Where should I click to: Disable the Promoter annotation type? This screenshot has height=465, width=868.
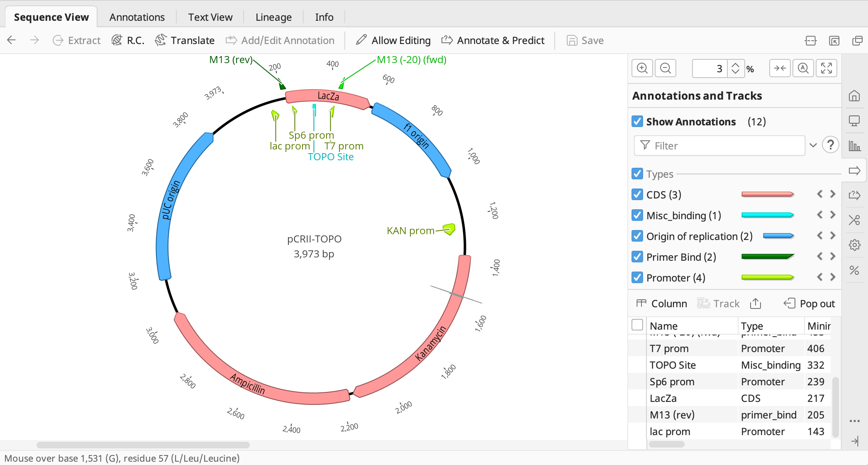point(637,278)
